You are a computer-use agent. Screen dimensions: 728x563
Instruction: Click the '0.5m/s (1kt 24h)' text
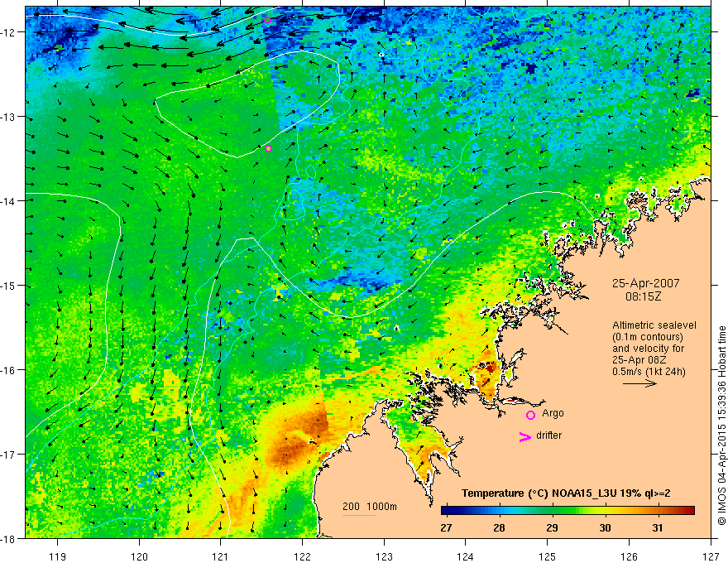click(649, 372)
